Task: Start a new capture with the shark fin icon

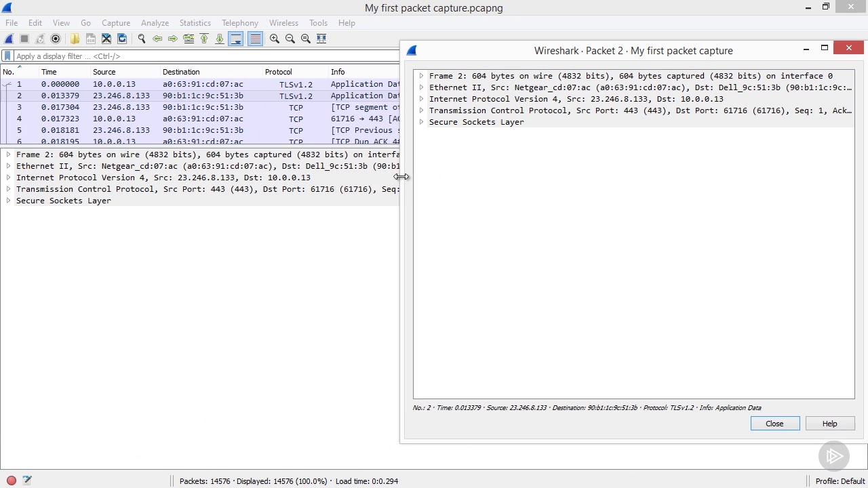Action: (9, 39)
